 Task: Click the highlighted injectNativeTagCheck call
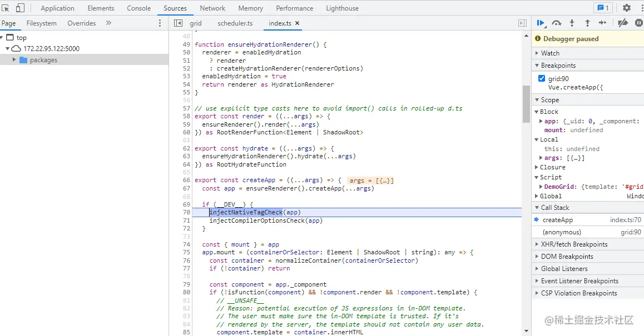point(246,212)
